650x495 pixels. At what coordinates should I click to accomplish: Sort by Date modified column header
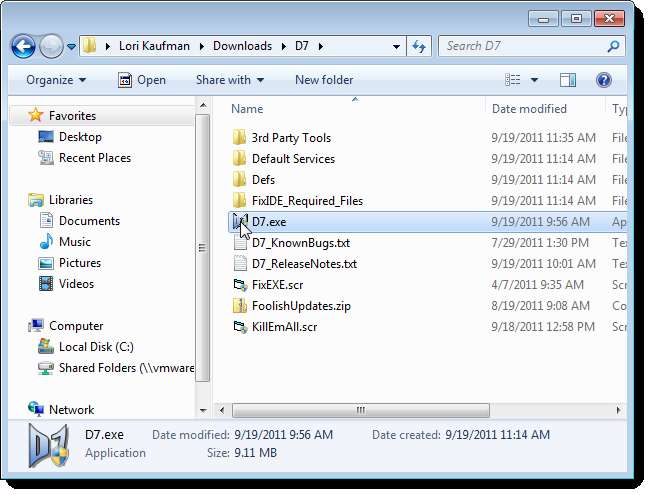pos(529,109)
